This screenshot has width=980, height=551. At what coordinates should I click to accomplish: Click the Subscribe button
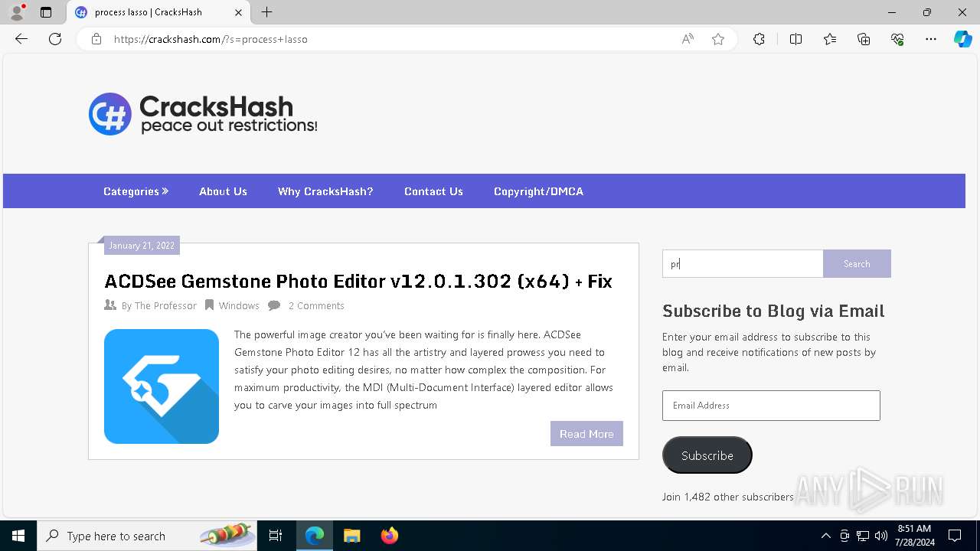[x=707, y=455]
